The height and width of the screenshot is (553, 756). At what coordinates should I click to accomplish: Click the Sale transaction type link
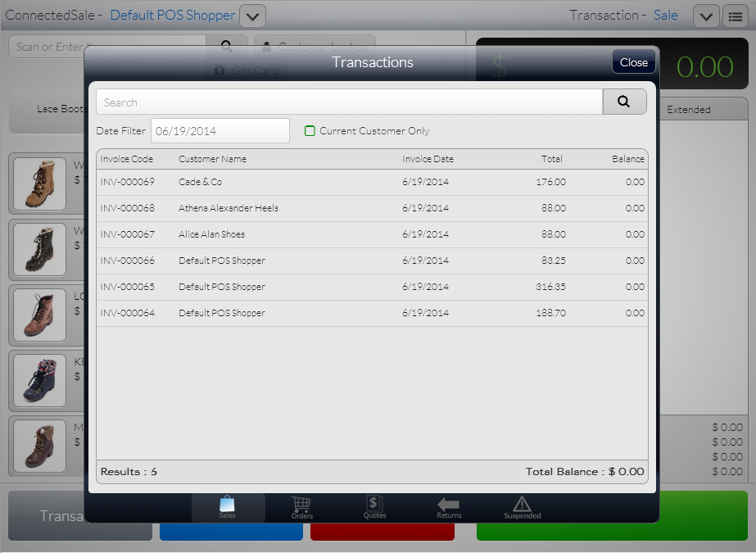665,16
